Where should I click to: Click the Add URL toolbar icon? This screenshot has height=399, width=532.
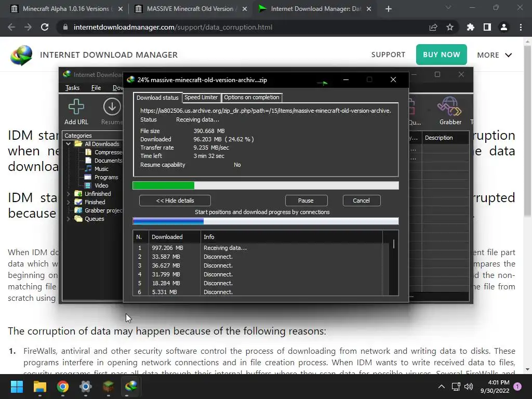pyautogui.click(x=76, y=107)
